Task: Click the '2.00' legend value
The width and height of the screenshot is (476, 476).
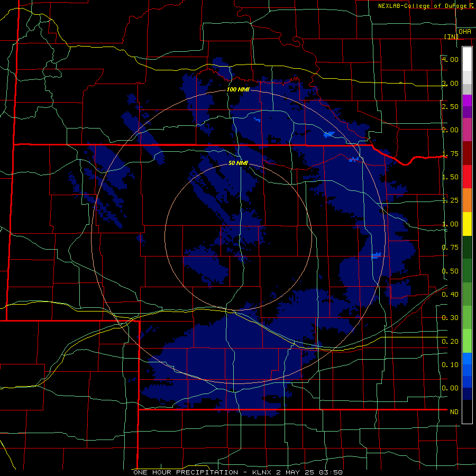Action: 450,130
